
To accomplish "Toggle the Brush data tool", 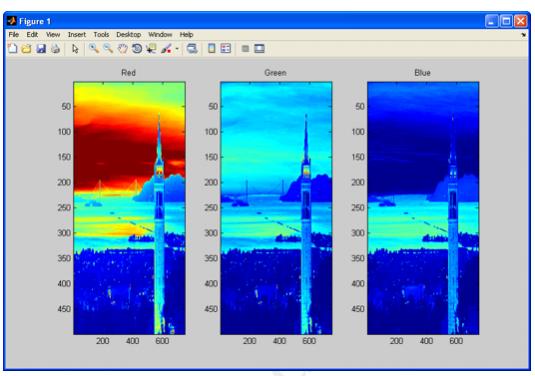I will [166, 49].
